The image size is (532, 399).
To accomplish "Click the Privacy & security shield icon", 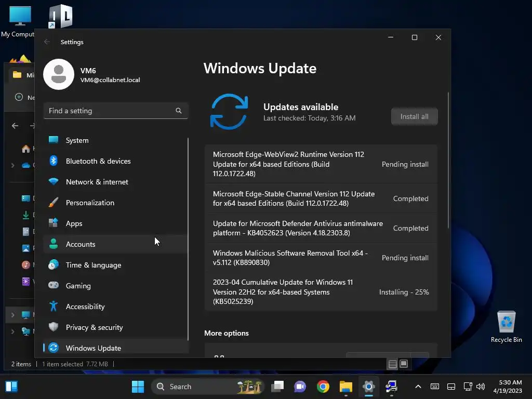I will [x=54, y=327].
